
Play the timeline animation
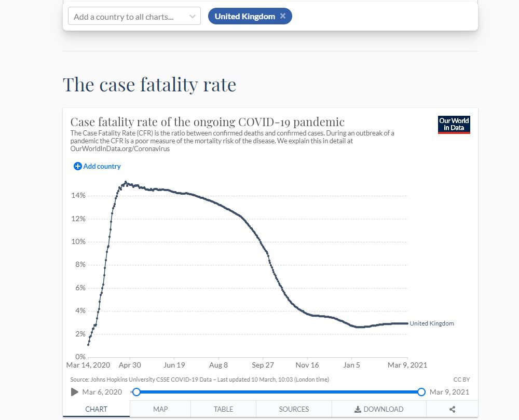point(75,392)
